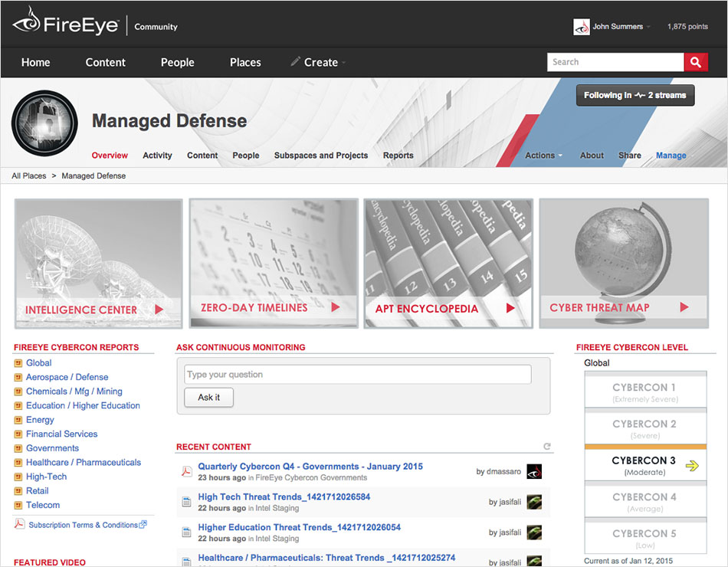Click the Type your question field
Image resolution: width=728 pixels, height=567 pixels.
358,374
